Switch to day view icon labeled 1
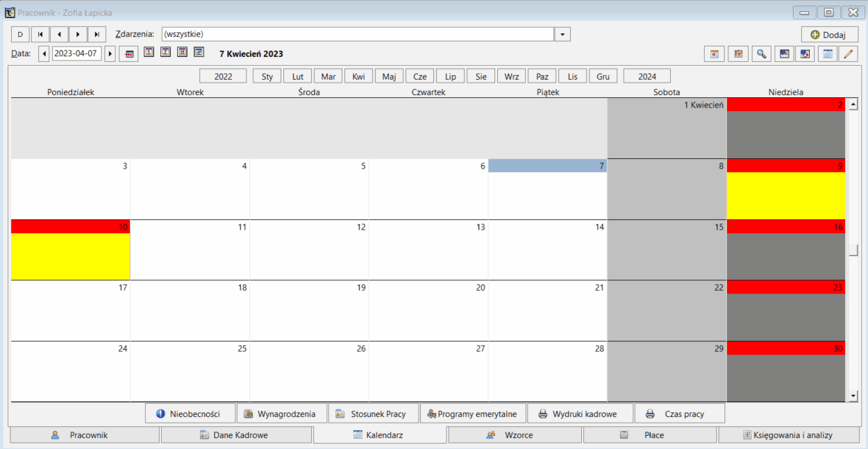Screen dimensions: 868x449 (x=149, y=52)
